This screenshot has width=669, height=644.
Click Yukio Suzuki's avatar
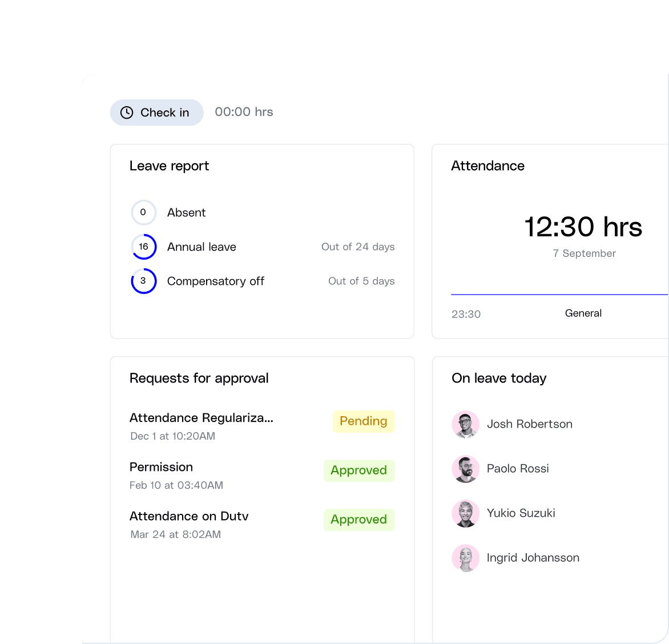pyautogui.click(x=465, y=513)
